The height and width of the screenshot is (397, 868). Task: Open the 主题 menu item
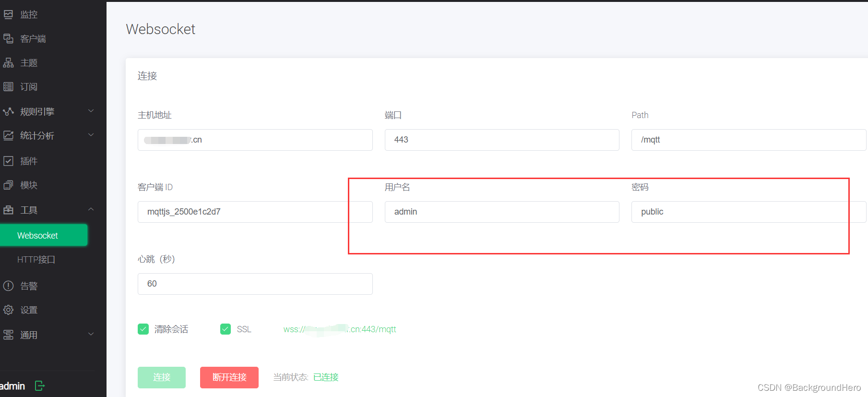(29, 62)
